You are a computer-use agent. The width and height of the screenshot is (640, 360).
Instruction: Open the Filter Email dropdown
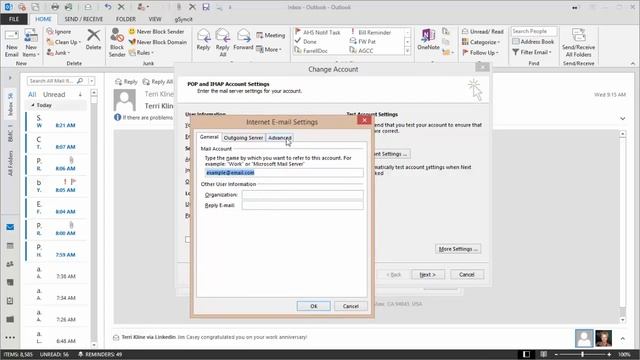coord(532,52)
